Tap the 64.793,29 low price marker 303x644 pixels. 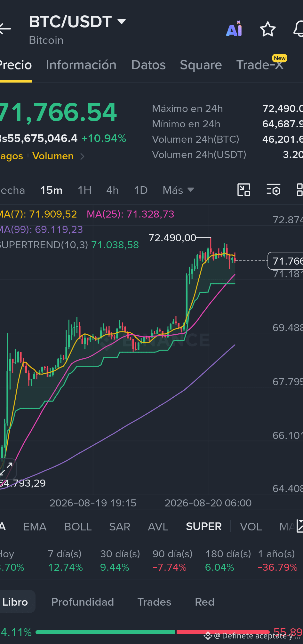23,483
